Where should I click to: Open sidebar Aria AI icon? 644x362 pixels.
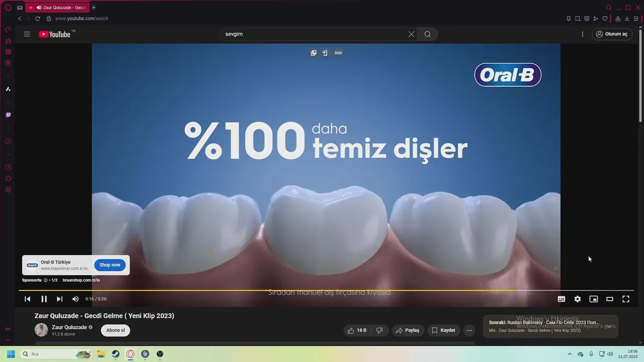click(x=8, y=89)
